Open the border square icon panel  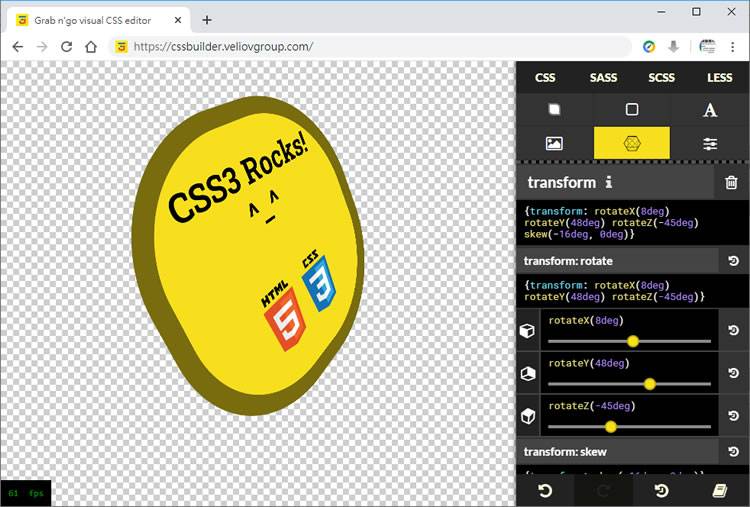(x=632, y=110)
